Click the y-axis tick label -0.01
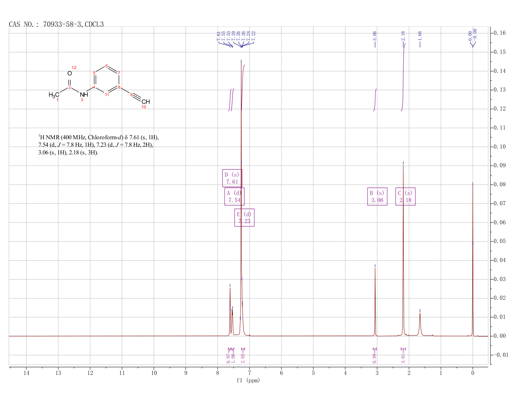The image size is (532, 411). pyautogui.click(x=501, y=355)
